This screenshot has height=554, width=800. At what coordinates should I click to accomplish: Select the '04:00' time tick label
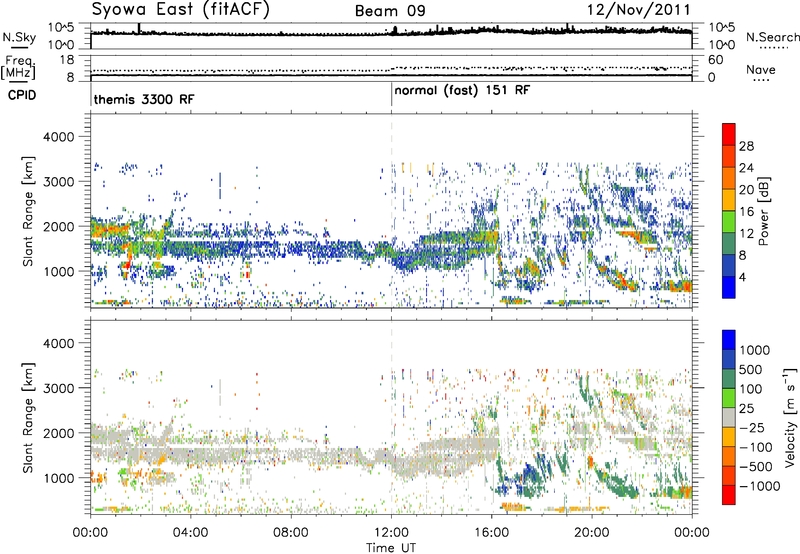click(190, 533)
